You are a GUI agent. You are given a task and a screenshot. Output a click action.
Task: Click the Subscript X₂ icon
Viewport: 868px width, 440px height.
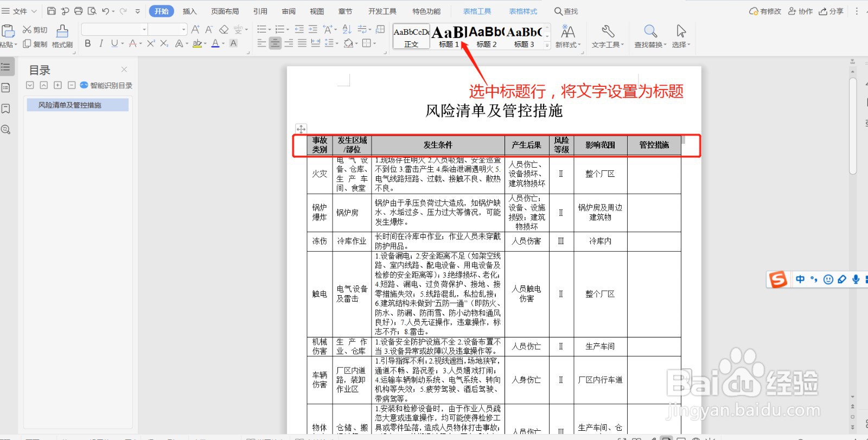tap(164, 43)
